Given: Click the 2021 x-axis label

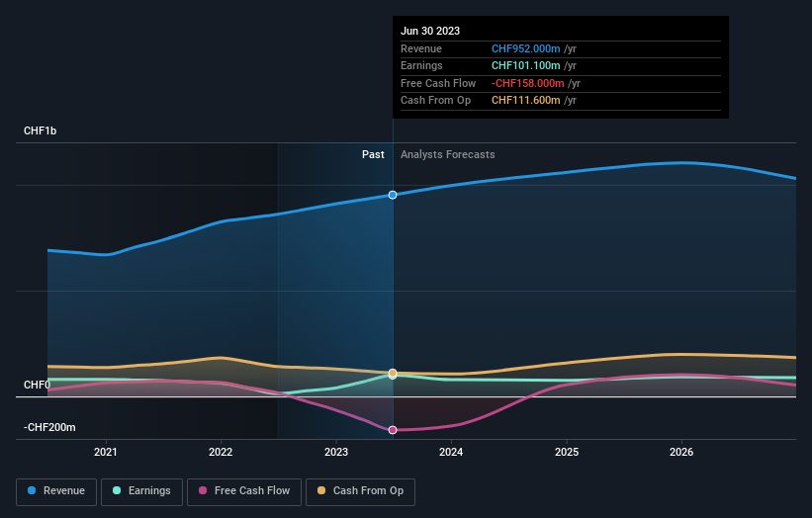Looking at the screenshot, I should tap(106, 453).
